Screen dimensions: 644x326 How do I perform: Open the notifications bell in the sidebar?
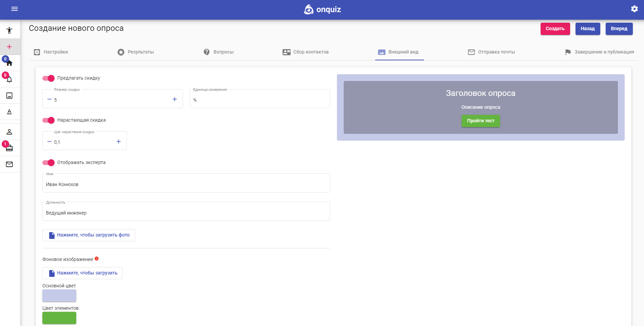tap(9, 79)
